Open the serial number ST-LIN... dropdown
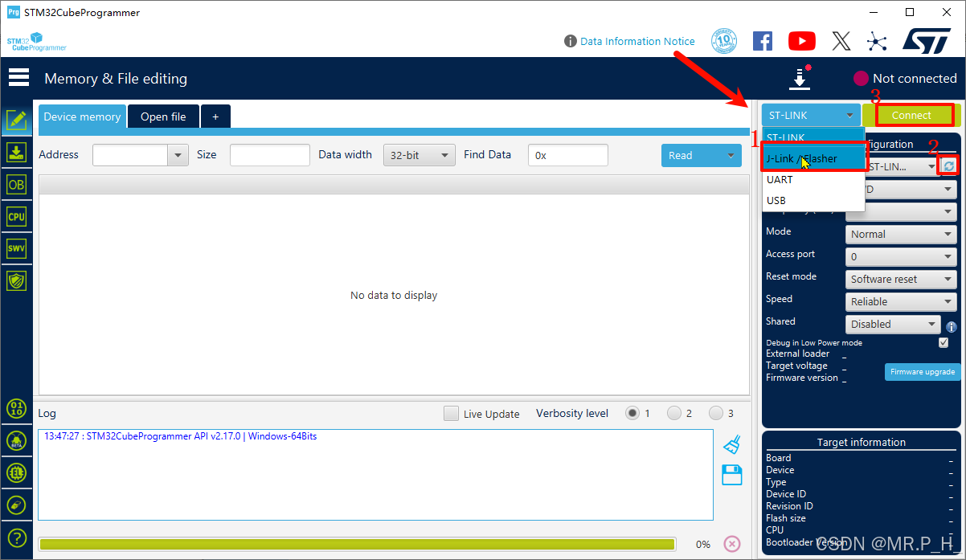Image resolution: width=966 pixels, height=560 pixels. tap(902, 166)
